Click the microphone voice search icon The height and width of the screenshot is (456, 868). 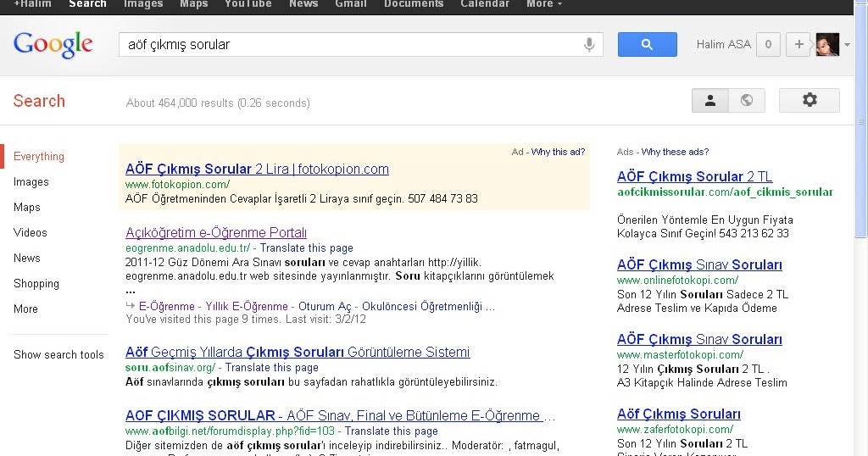click(589, 45)
